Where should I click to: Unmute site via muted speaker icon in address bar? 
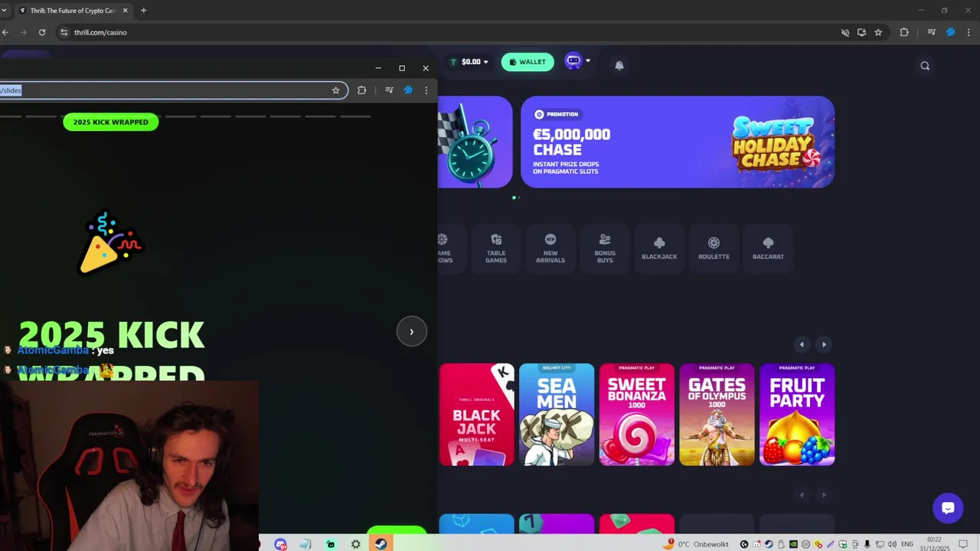point(845,32)
